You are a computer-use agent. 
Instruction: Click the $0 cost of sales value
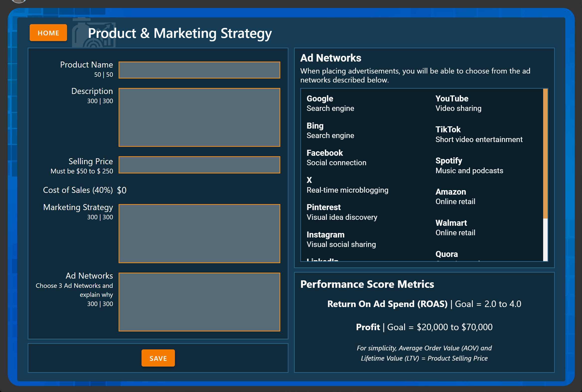tap(122, 190)
